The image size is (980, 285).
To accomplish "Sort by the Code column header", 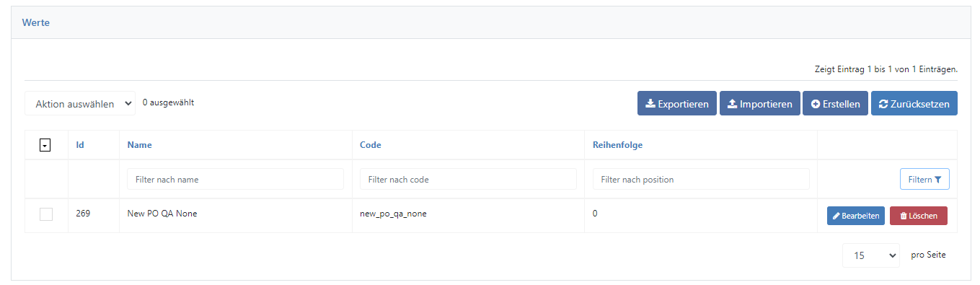I will [371, 144].
